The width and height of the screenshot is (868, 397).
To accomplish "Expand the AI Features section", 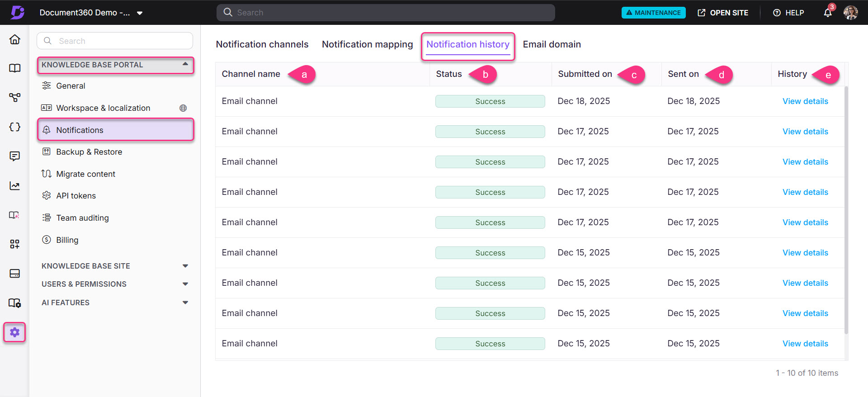I will (x=115, y=302).
